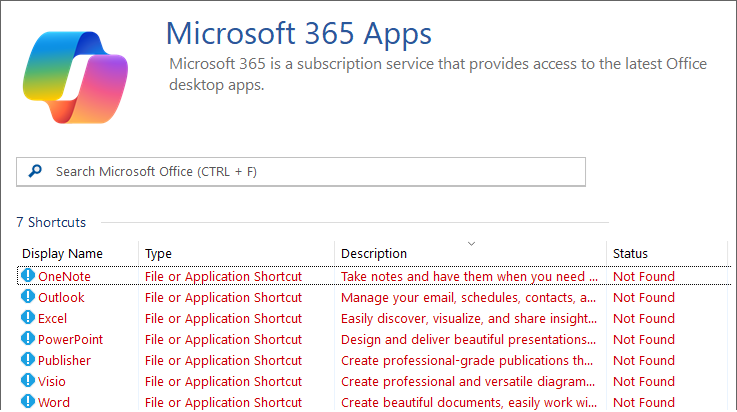Collapse the 7 Shortcuts group header
Viewport: 737px width, 412px height.
point(51,222)
